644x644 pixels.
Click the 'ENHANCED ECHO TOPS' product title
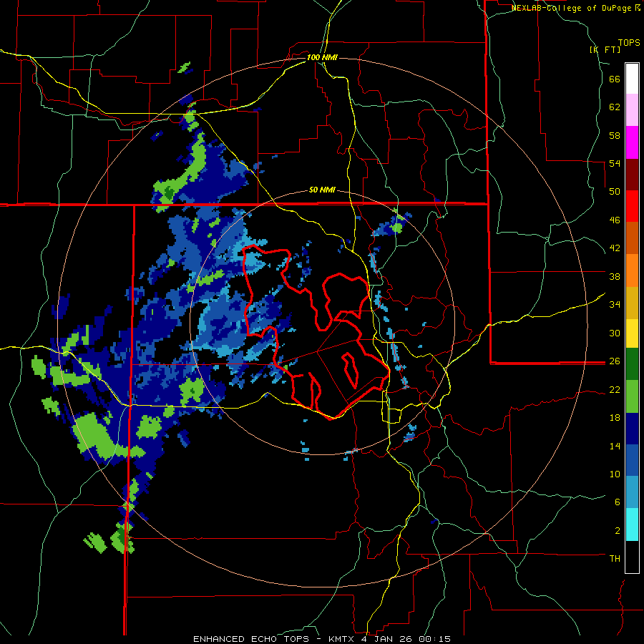pos(251,639)
